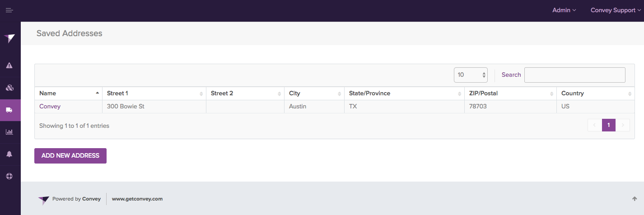Sort table by Name column
Screen dimensions: 644x215
click(69, 93)
